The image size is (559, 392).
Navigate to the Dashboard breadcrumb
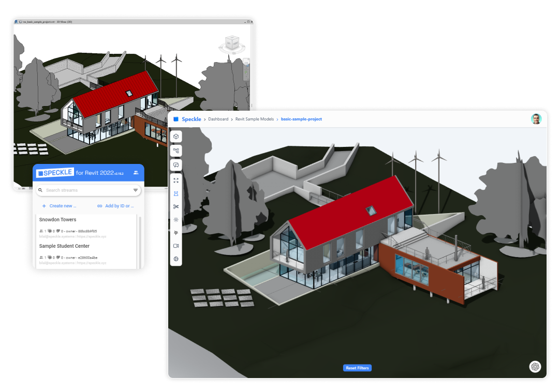pos(218,119)
